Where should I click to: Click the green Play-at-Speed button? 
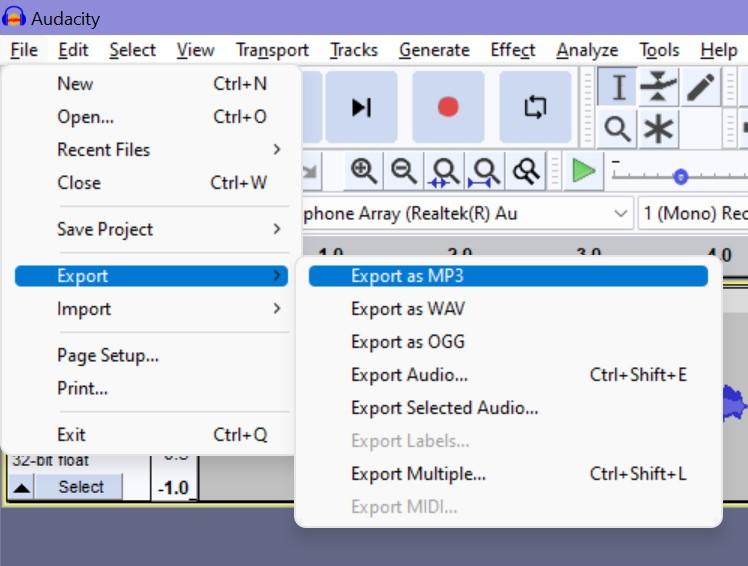[583, 171]
